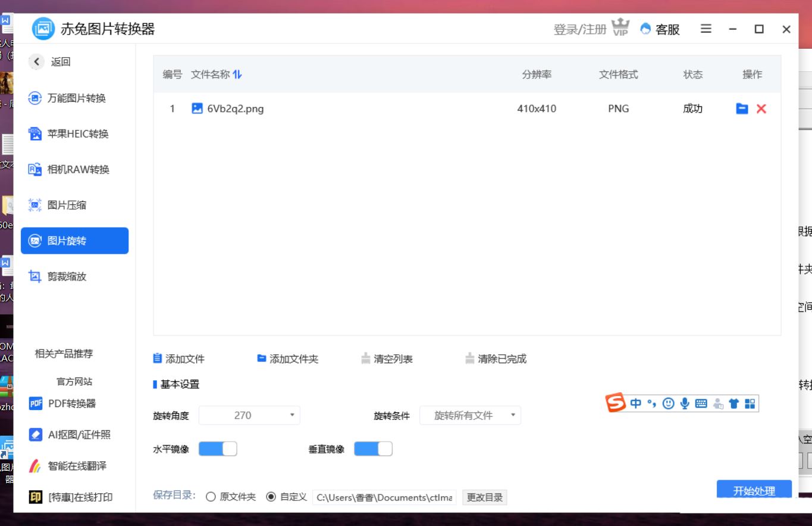The image size is (812, 526).
Task: Open [特惠]在线打印 product link
Action: click(71, 497)
